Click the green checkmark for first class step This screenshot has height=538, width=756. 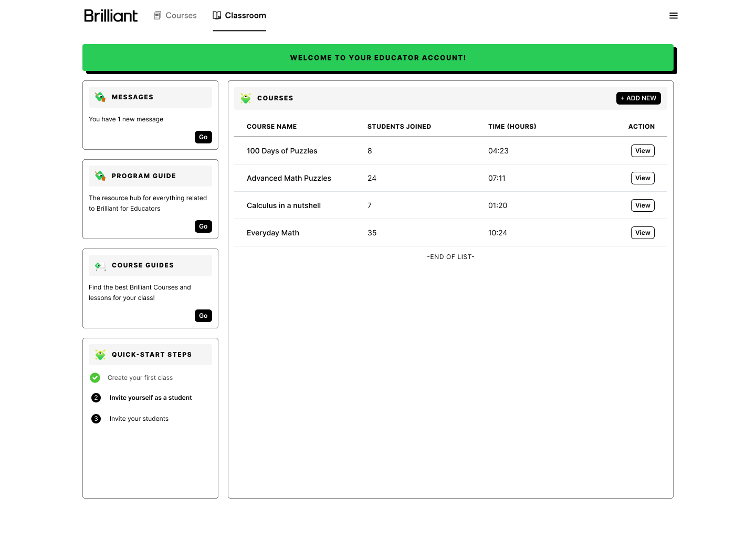coord(95,378)
